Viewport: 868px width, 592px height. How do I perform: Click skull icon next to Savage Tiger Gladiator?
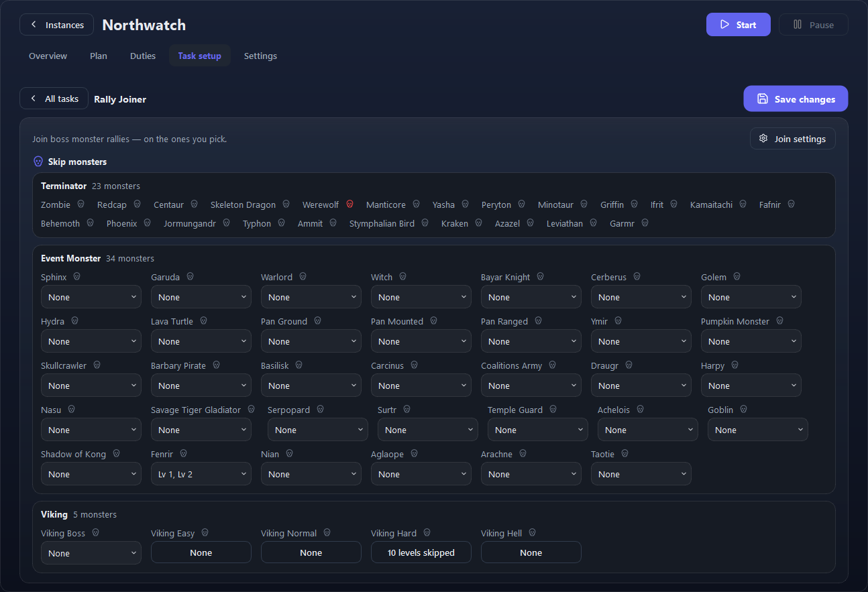(x=251, y=410)
